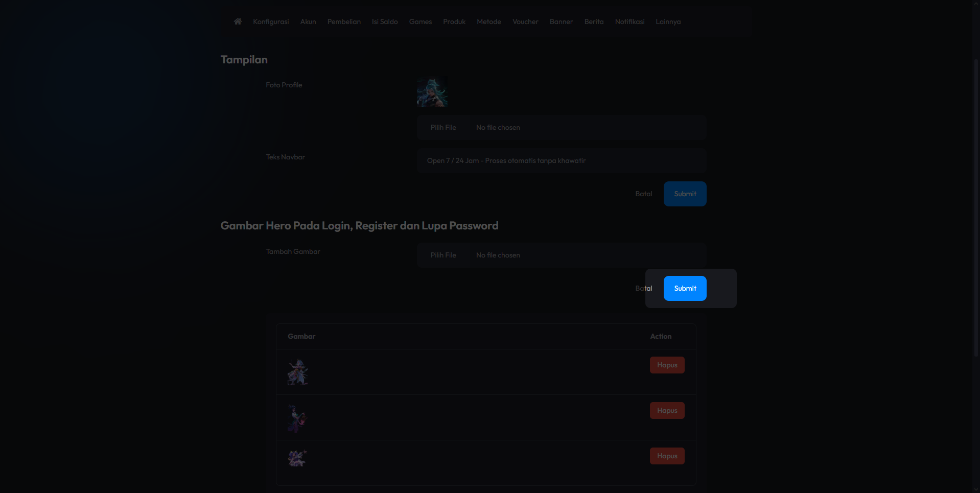Screen dimensions: 980x493
Task: Open the Pembelian menu
Action: coord(344,21)
